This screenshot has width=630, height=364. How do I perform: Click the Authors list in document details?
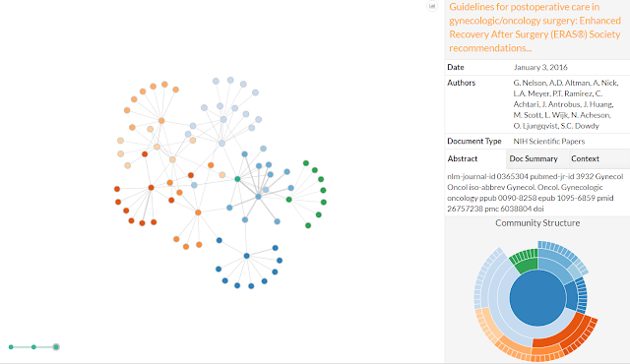pyautogui.click(x=566, y=104)
